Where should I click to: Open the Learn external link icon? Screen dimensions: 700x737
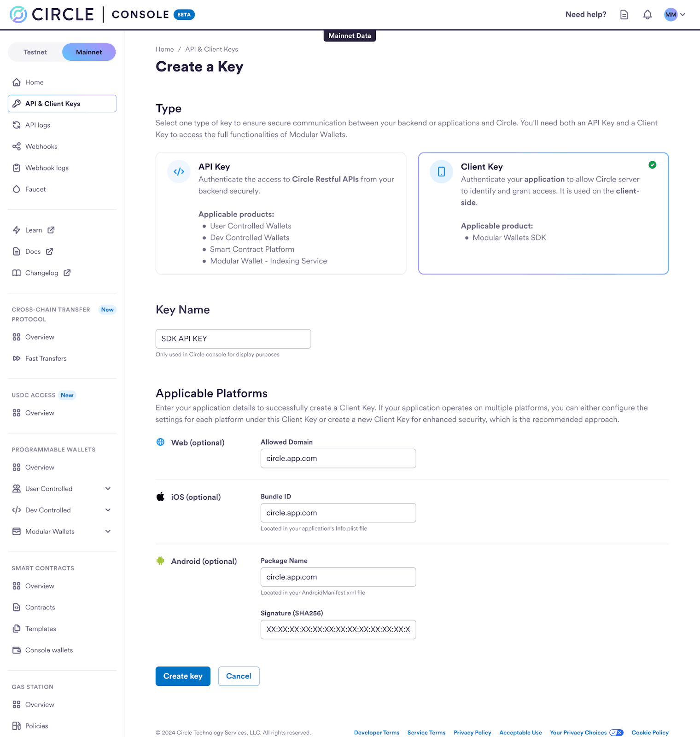pyautogui.click(x=51, y=230)
